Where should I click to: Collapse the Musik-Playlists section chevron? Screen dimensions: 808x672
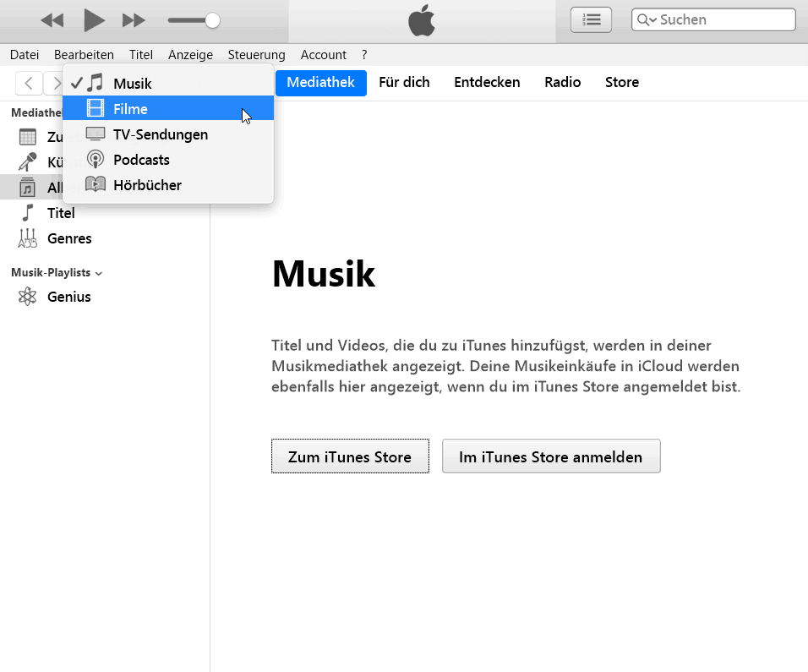coord(99,273)
